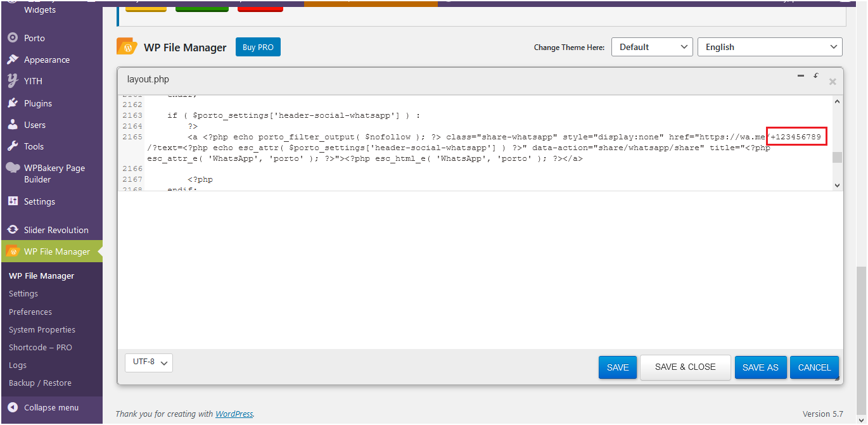Click the Collapse menu arrow icon
Viewport: 868px width, 425px height.
(13, 407)
